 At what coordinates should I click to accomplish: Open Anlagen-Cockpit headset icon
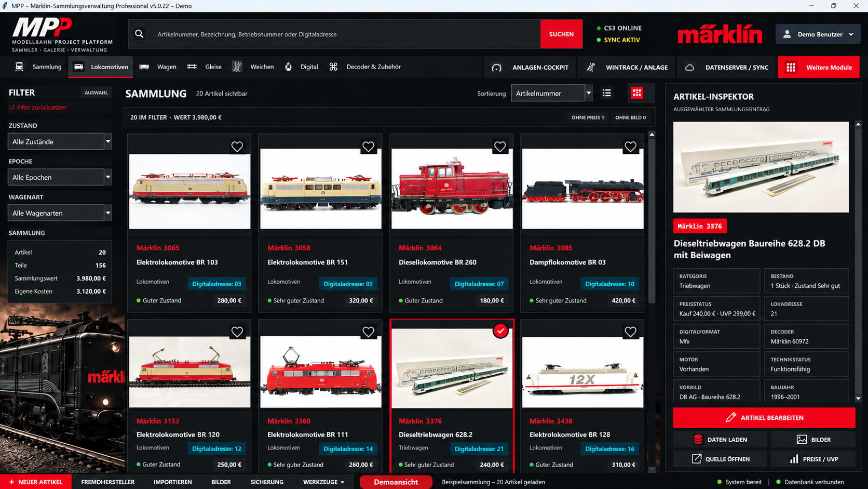click(x=497, y=68)
